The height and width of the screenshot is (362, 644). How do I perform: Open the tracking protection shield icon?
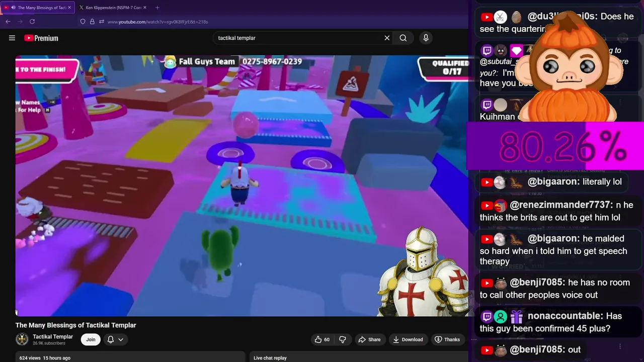tap(83, 22)
